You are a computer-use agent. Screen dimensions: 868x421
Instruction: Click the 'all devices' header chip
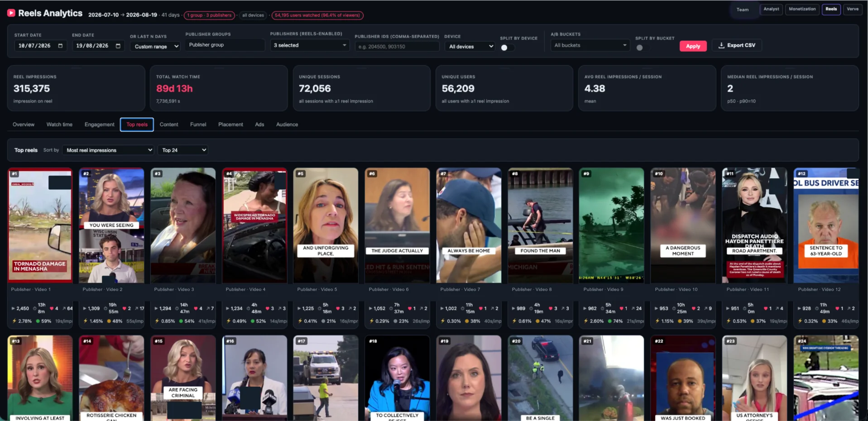pyautogui.click(x=253, y=15)
